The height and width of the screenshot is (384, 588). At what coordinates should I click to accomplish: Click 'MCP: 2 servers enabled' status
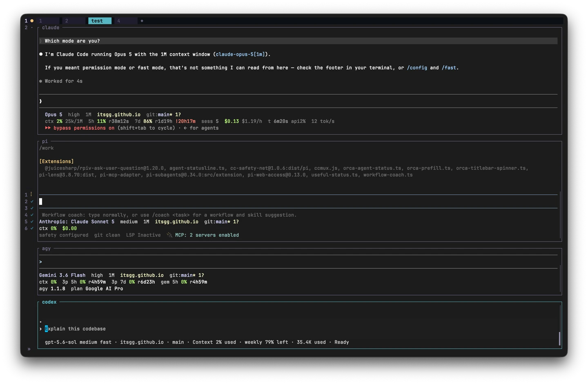point(207,235)
